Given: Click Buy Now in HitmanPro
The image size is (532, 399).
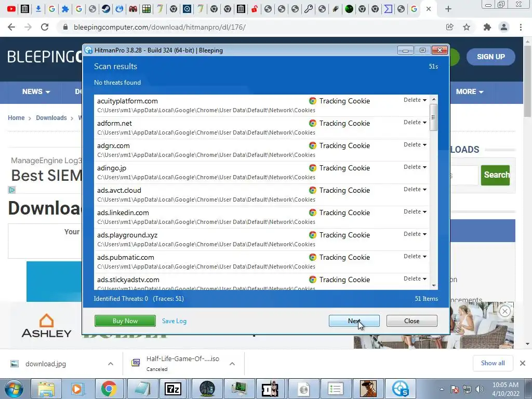Looking at the screenshot, I should pyautogui.click(x=125, y=321).
